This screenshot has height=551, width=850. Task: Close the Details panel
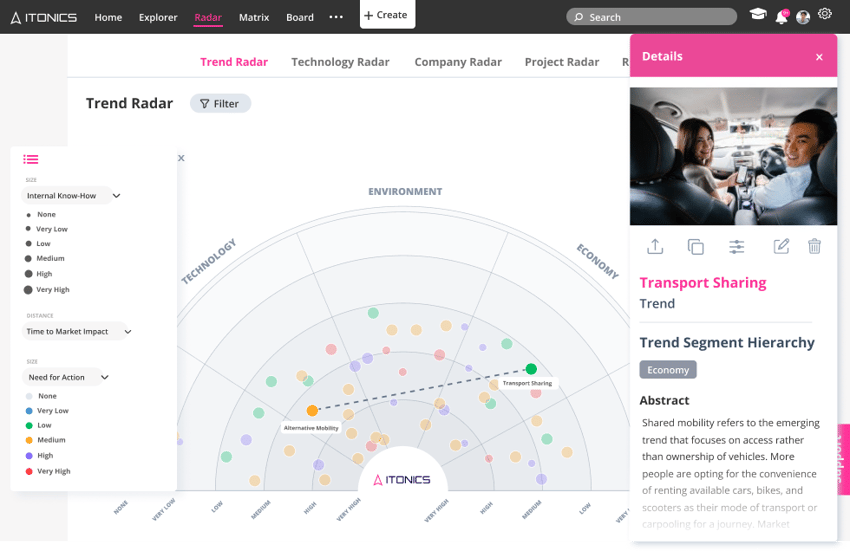pyautogui.click(x=819, y=57)
